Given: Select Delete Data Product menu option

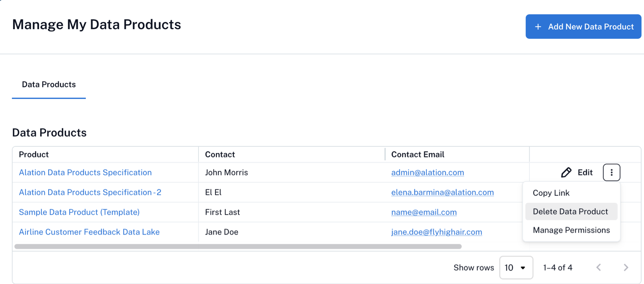Looking at the screenshot, I should tap(571, 211).
